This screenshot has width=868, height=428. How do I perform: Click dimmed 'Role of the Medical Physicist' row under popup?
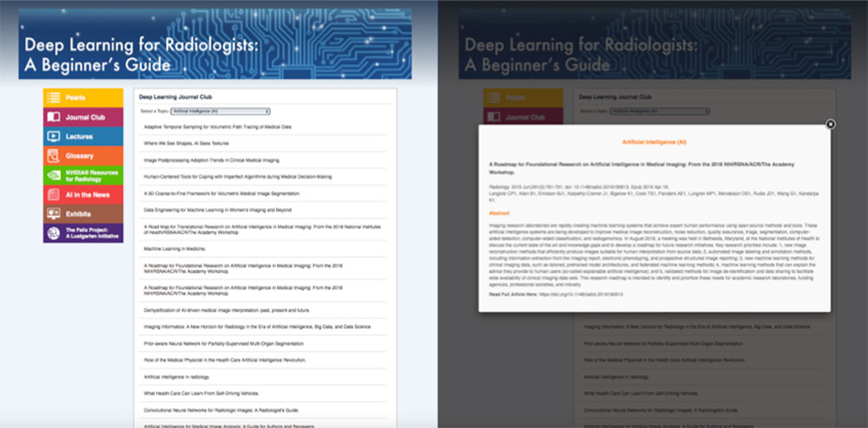pyautogui.click(x=664, y=360)
